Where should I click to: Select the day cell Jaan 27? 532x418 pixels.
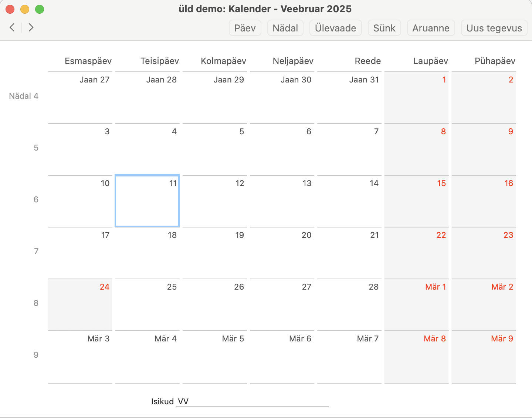pos(80,98)
